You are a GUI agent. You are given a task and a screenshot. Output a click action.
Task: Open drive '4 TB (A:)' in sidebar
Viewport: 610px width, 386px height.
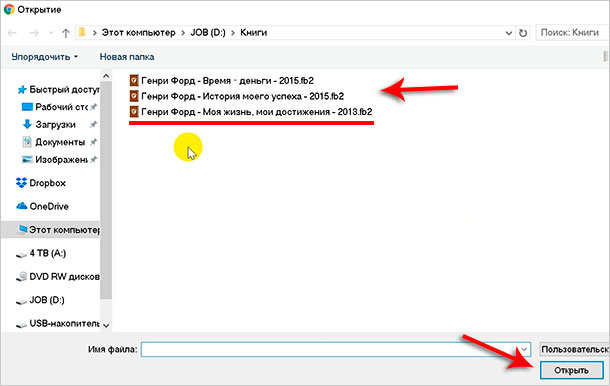(x=41, y=253)
